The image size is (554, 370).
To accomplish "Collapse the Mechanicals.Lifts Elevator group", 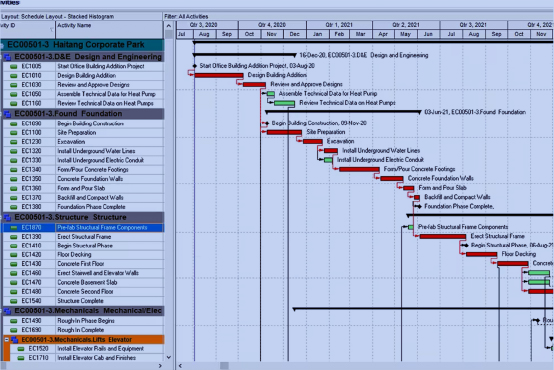I will click(6, 340).
